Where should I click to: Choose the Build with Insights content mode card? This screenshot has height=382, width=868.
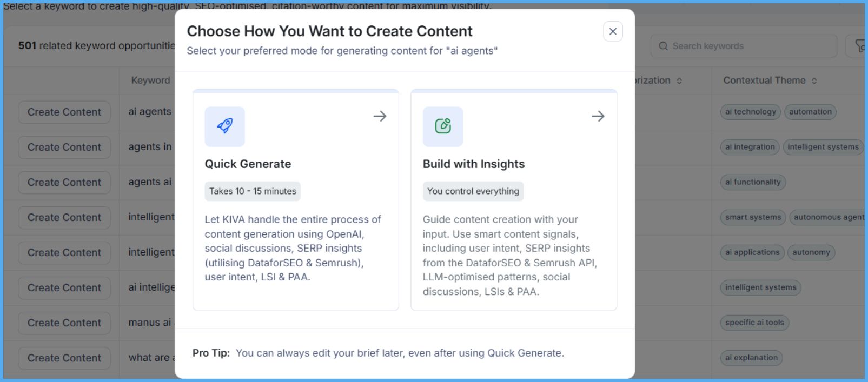(x=514, y=200)
